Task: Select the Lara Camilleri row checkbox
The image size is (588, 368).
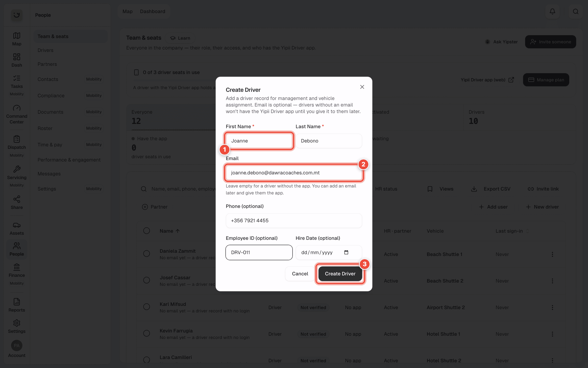Action: [147, 360]
